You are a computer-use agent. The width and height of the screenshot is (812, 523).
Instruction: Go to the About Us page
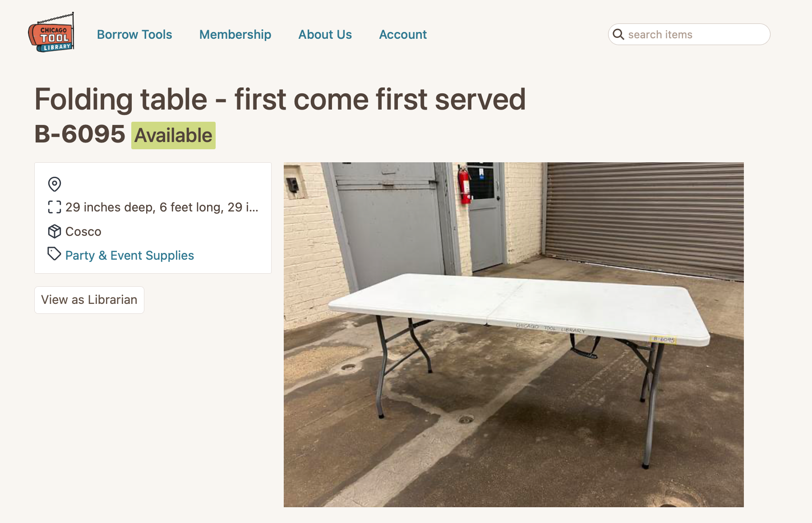coord(325,34)
